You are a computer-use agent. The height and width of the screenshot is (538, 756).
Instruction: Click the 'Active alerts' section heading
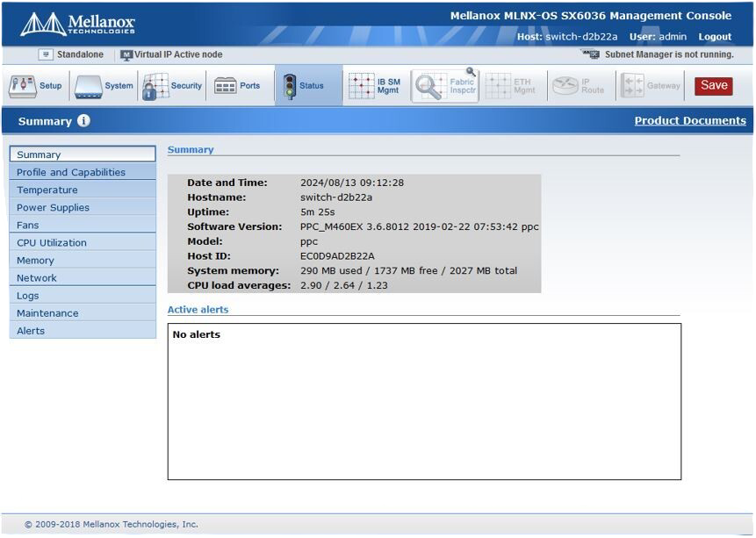tap(198, 310)
